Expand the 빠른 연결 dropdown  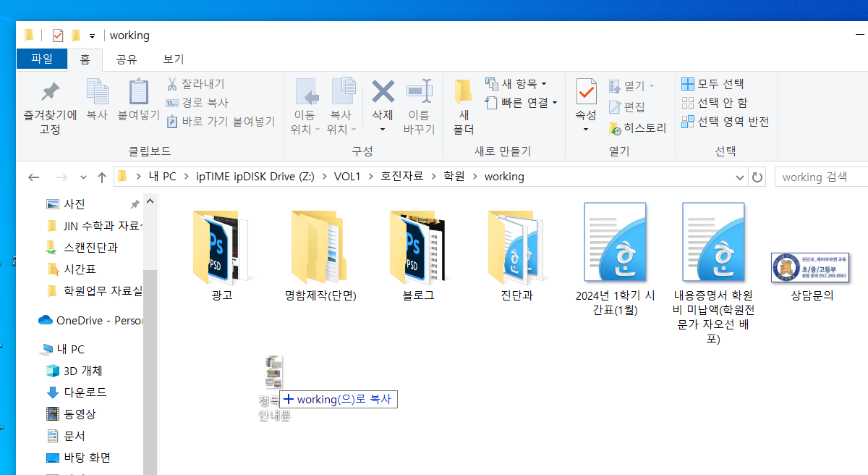coord(522,103)
